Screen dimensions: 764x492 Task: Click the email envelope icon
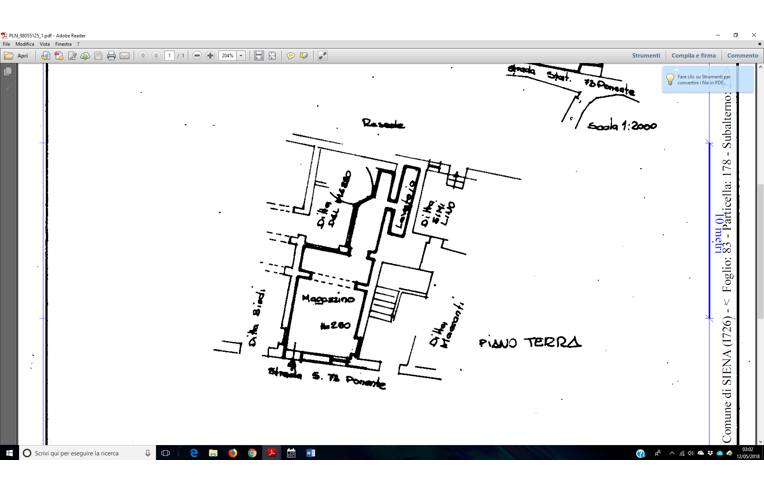coord(125,56)
